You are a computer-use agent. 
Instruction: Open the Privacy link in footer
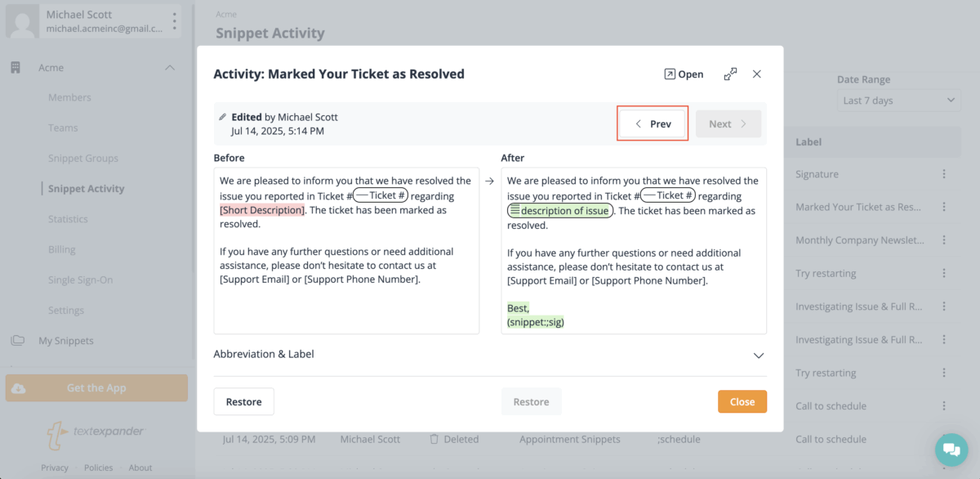pos(55,468)
